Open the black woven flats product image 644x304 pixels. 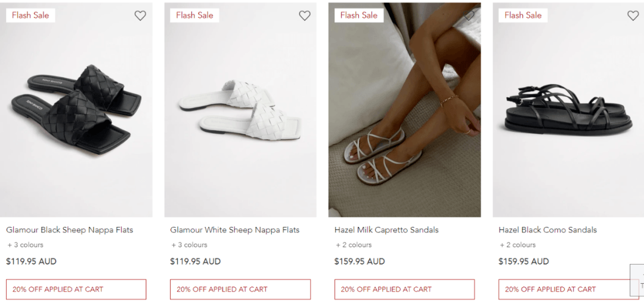[76, 110]
